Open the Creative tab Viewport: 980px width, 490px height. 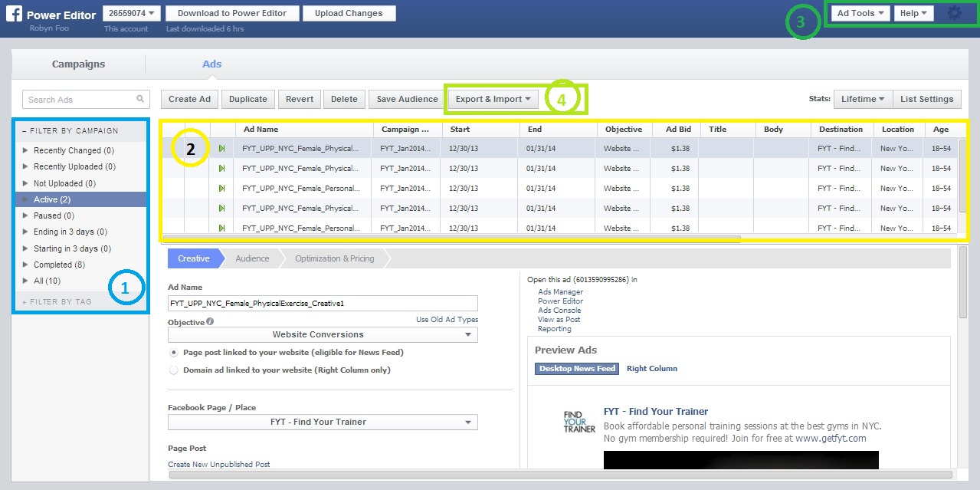click(194, 258)
